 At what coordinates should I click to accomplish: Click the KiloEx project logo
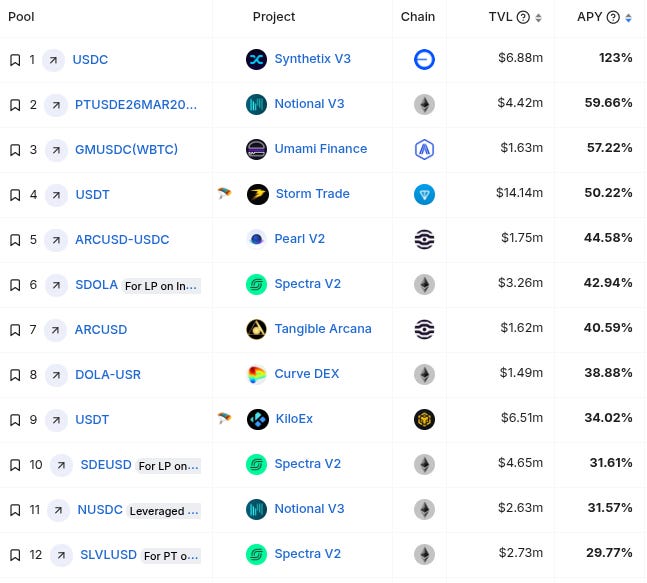coord(257,419)
